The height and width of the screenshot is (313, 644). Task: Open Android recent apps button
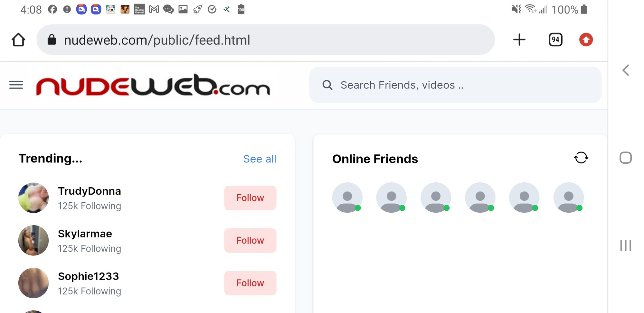(x=625, y=245)
